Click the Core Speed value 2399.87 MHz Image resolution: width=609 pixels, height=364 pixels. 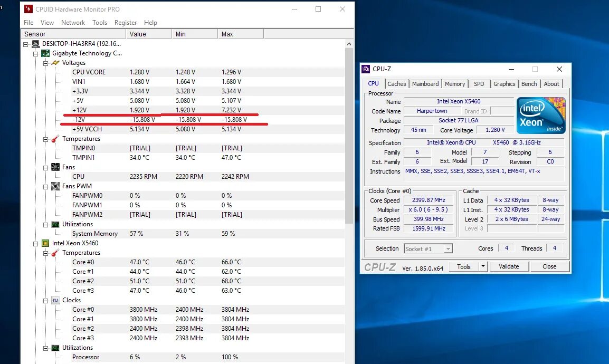[x=429, y=200]
